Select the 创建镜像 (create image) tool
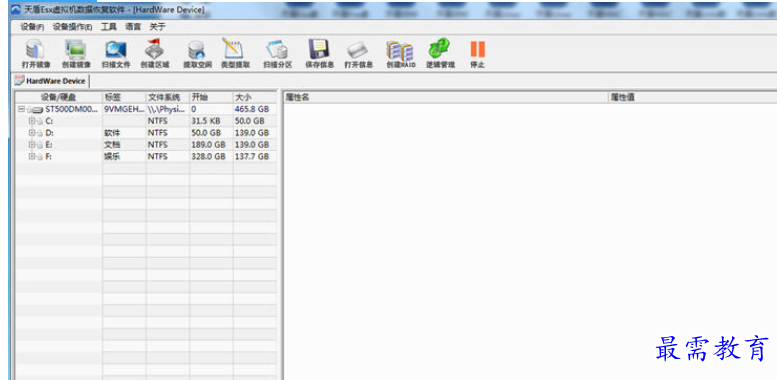777x380 pixels. [76, 54]
